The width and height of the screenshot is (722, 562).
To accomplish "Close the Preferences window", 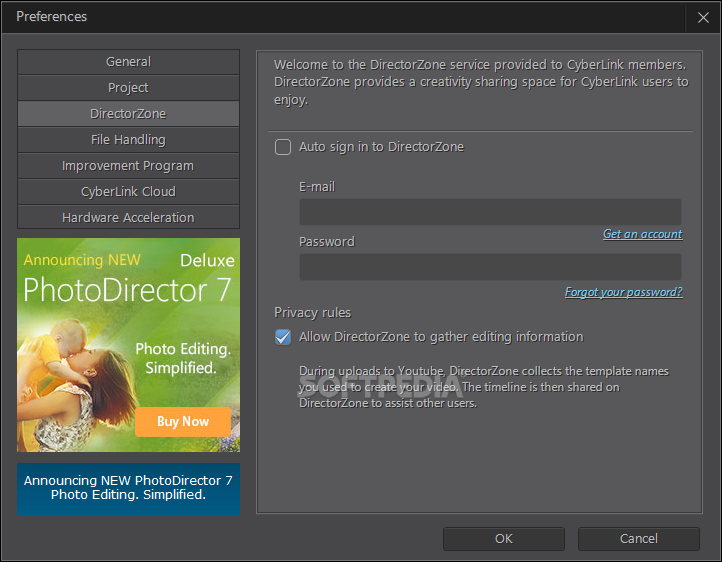I will (703, 17).
